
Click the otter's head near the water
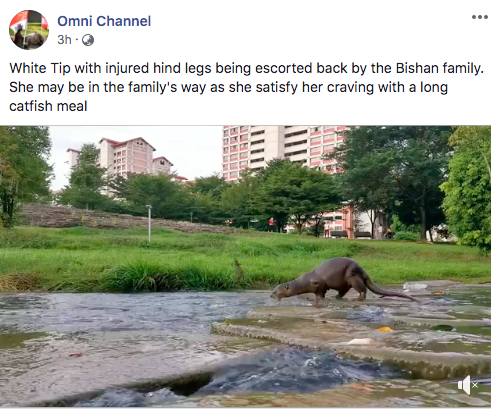[x=283, y=291]
